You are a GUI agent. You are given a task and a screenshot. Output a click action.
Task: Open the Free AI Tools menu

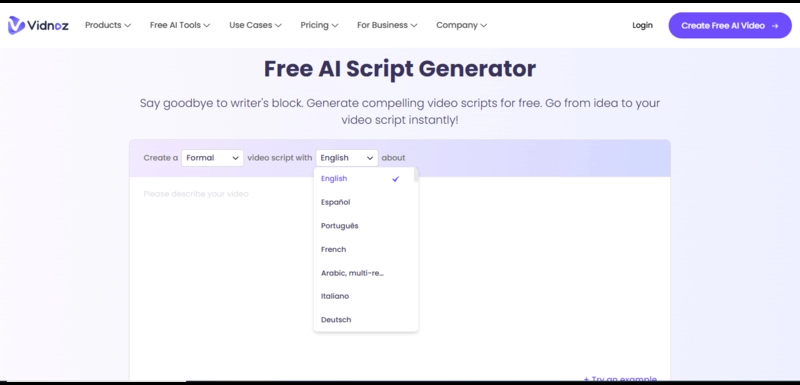180,25
